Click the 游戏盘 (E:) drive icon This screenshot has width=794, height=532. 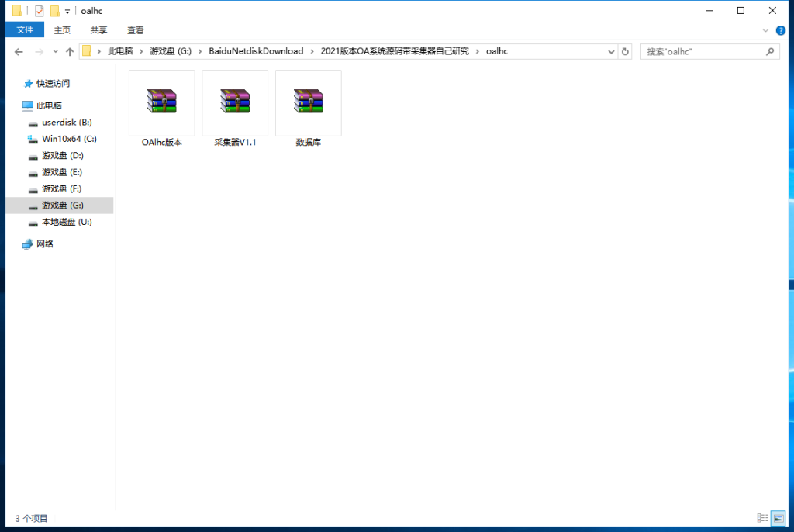click(x=33, y=173)
